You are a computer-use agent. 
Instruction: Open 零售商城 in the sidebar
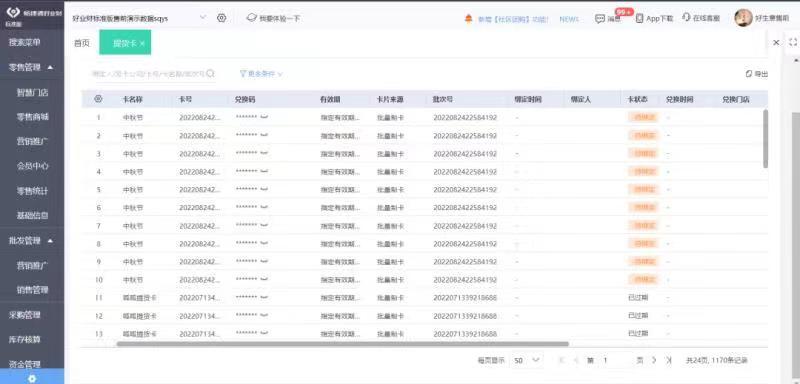coord(32,117)
